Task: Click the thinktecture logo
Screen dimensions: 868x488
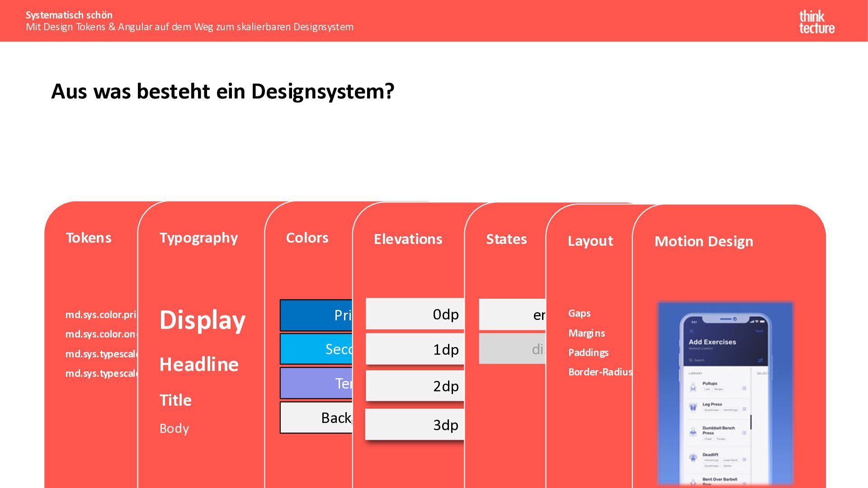Action: pyautogui.click(x=816, y=22)
